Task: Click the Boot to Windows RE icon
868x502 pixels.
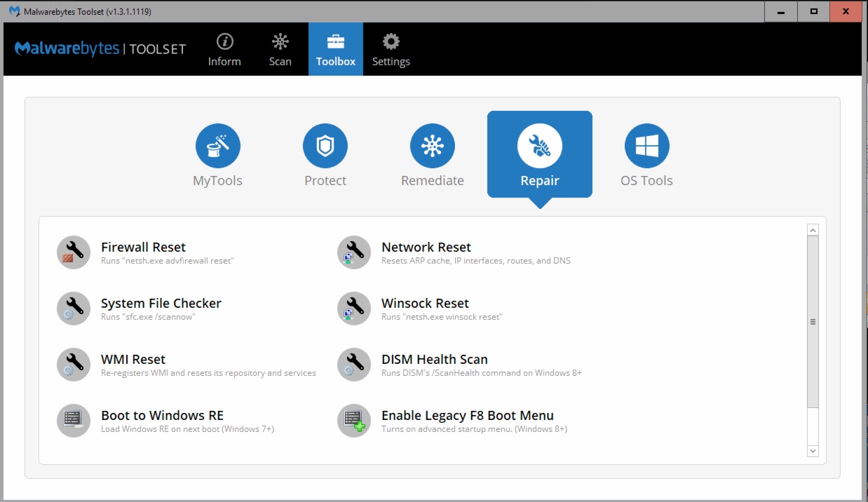Action: (x=74, y=421)
